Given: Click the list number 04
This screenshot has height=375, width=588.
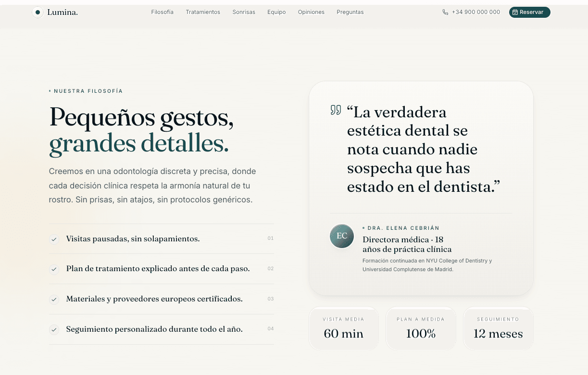Looking at the screenshot, I should click(x=271, y=329).
